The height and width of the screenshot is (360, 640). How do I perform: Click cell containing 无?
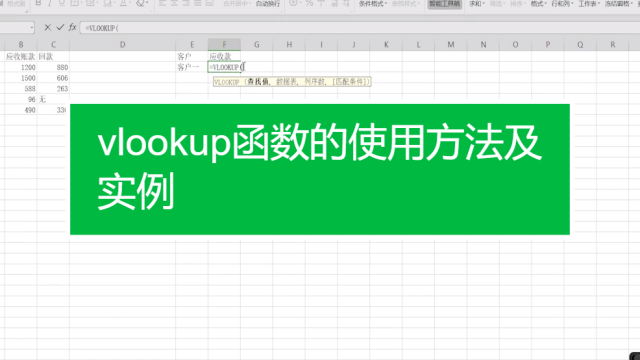click(x=53, y=99)
